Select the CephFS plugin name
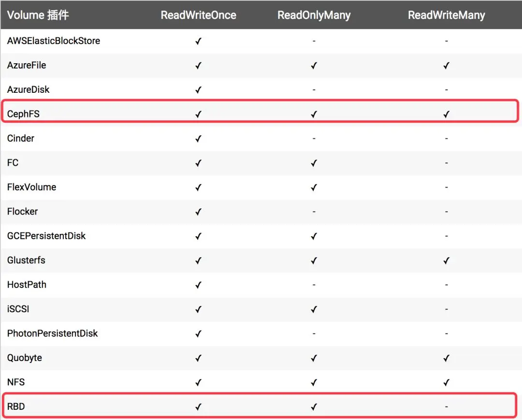 coord(23,114)
